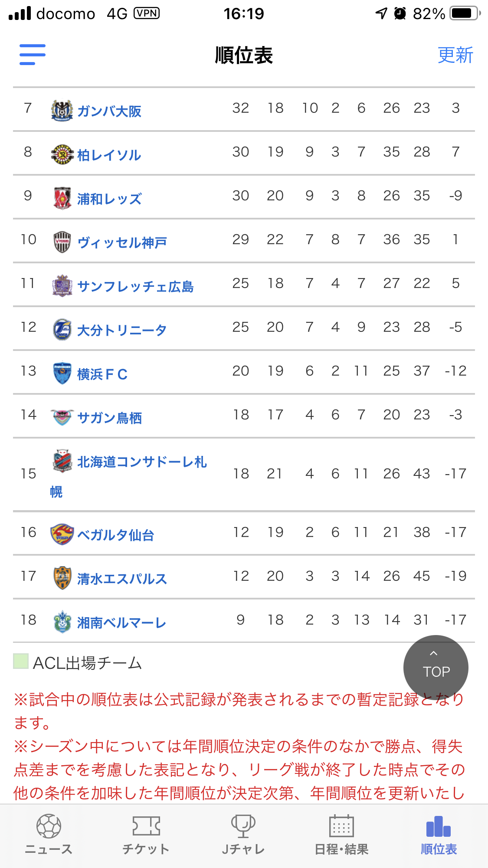This screenshot has height=868, width=488.
Task: Tap the Urawa Reds team crest
Action: [62, 198]
